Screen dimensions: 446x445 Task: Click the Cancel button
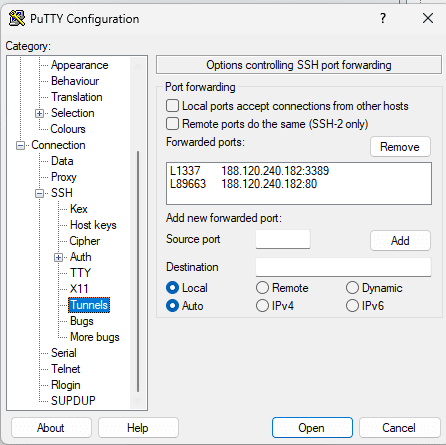tap(399, 428)
